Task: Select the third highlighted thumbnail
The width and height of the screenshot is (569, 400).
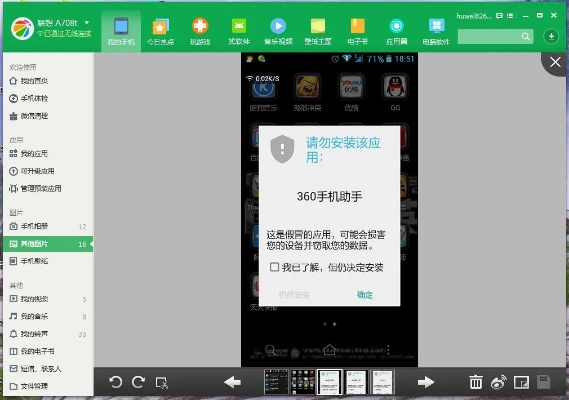Action: pos(329,382)
